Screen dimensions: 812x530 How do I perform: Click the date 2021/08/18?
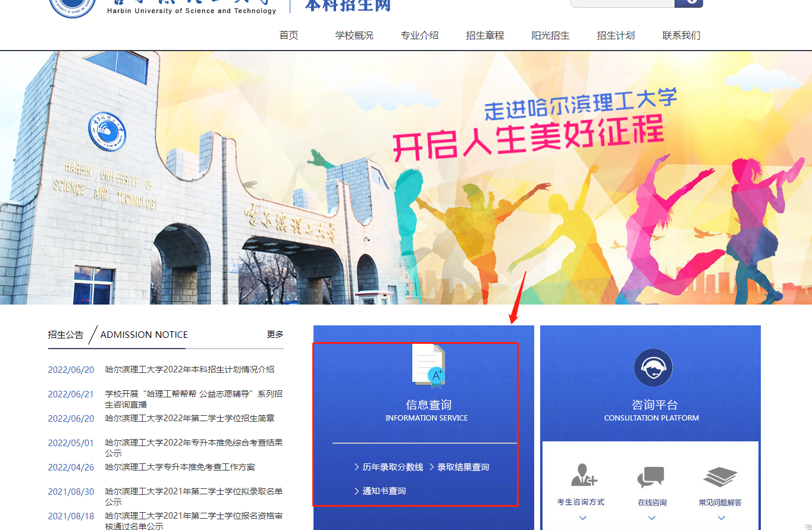[71, 516]
